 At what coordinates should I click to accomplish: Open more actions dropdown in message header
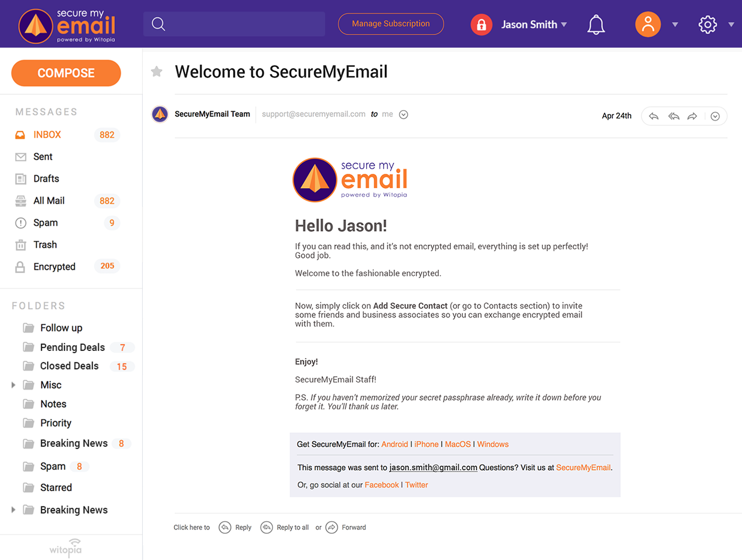(x=715, y=116)
